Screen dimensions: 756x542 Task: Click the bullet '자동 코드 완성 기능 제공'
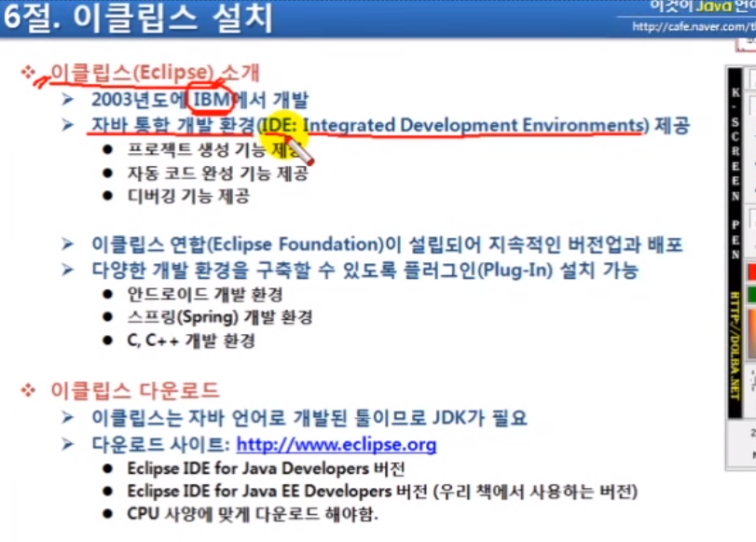[217, 173]
